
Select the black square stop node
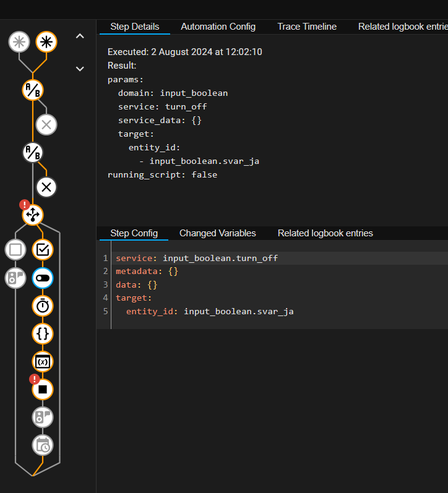tap(43, 389)
